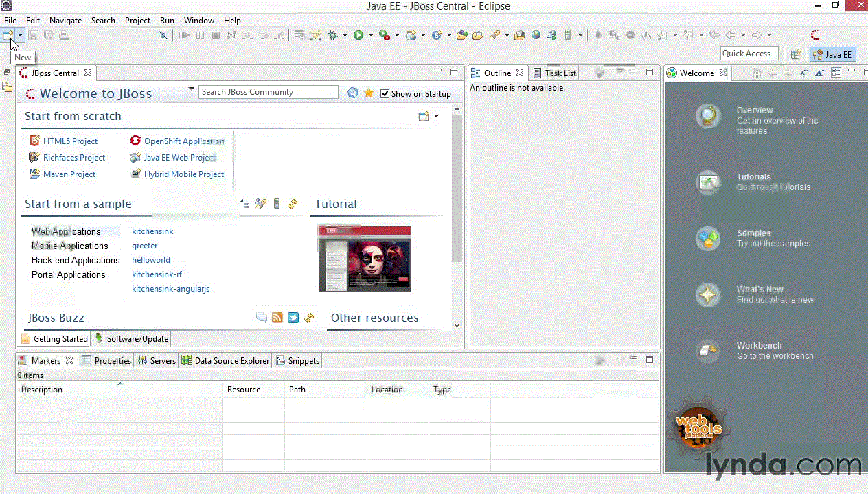Click the refresh icon in JBoss Buzz
Viewport: 868px width, 494px height.
point(309,318)
